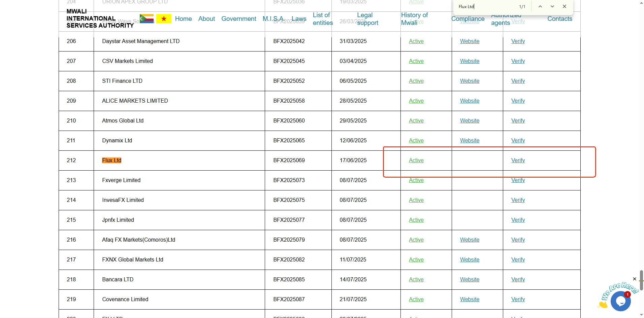The image size is (644, 318).
Task: Click Verify link for Flux Ltd
Action: (518, 161)
